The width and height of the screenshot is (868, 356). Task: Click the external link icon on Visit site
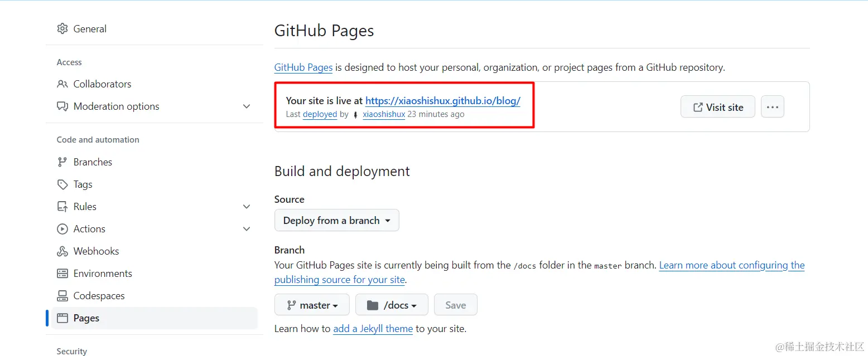point(698,108)
